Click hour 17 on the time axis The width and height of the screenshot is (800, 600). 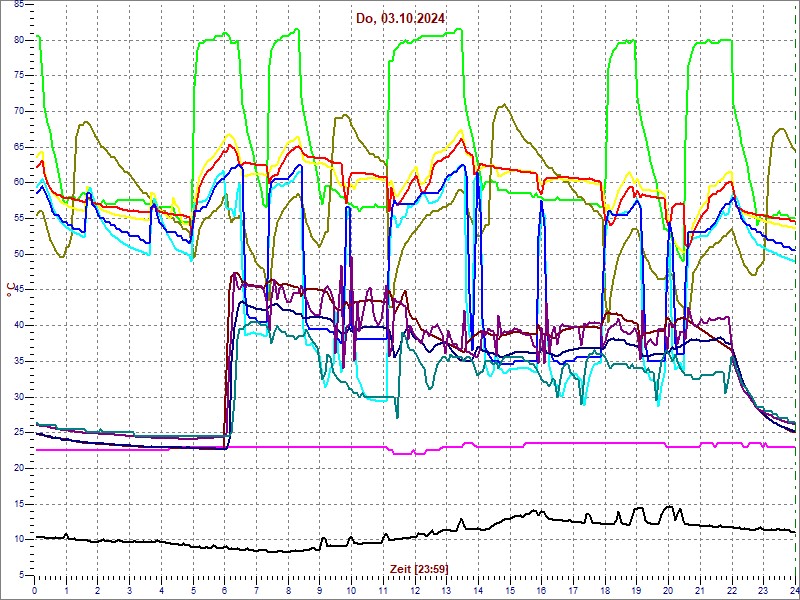[x=573, y=590]
